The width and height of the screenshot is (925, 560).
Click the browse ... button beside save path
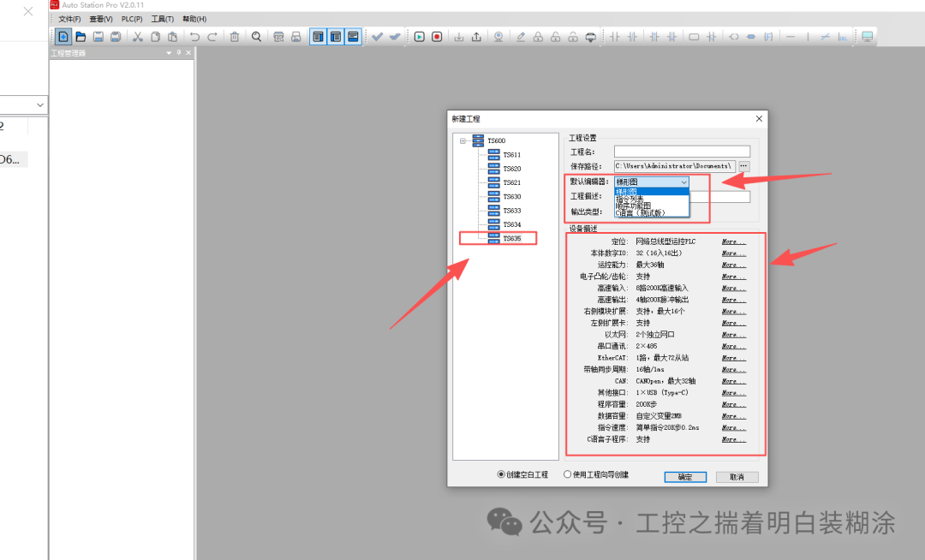click(x=744, y=166)
